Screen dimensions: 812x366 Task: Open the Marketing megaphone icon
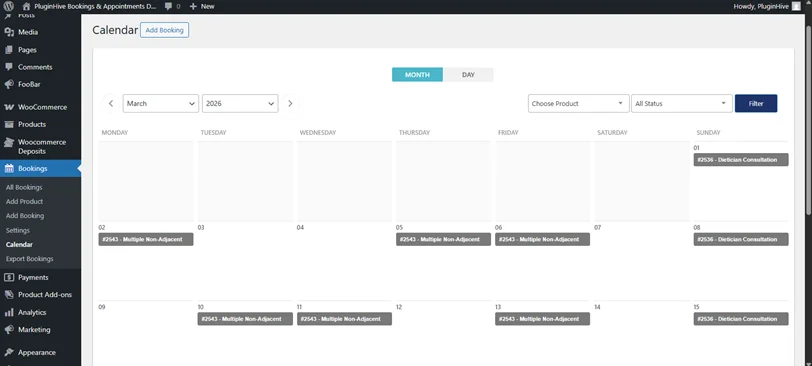(x=9, y=329)
